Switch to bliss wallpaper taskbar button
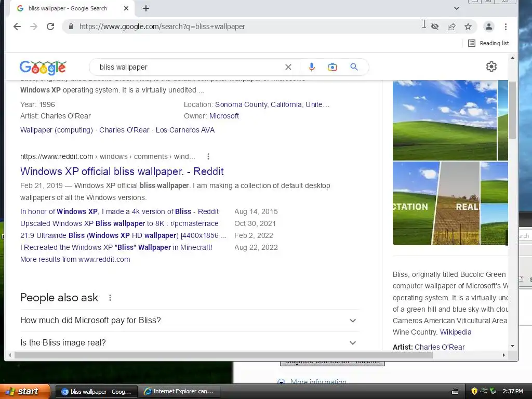The width and height of the screenshot is (532, 399). 96,392
